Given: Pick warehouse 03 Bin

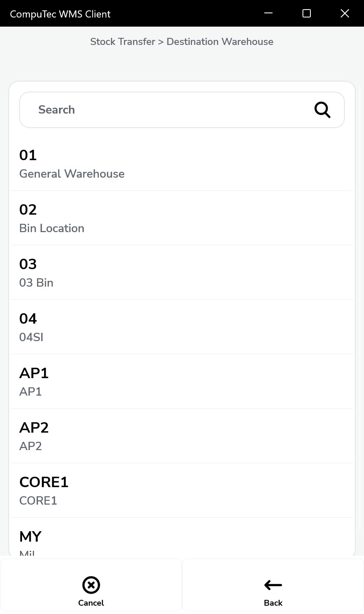Looking at the screenshot, I should pos(182,273).
